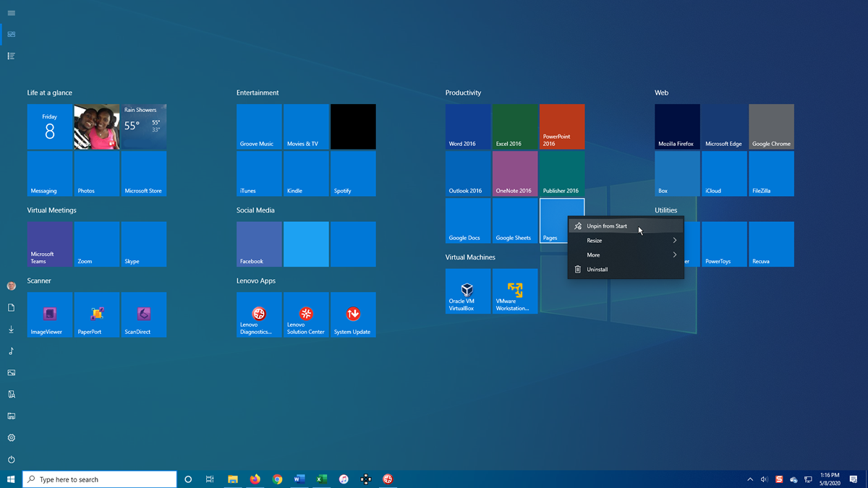Launch the iTunes tile

pyautogui.click(x=259, y=174)
